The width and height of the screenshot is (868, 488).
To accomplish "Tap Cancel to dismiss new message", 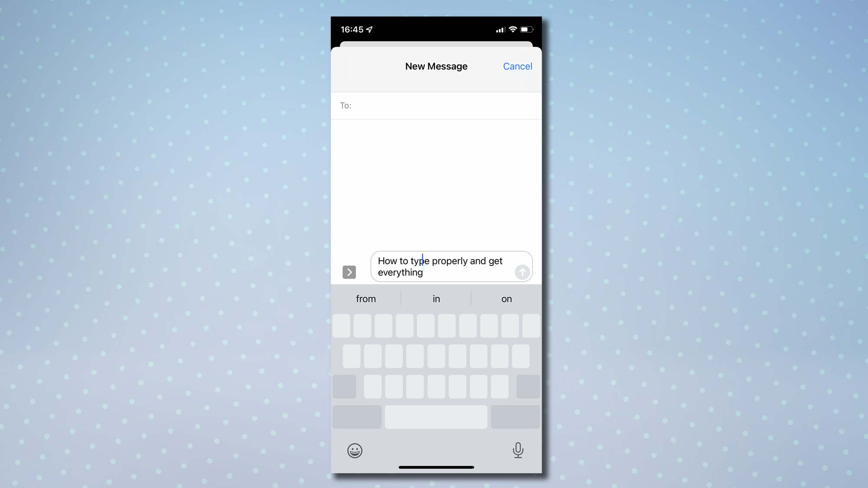I will pyautogui.click(x=517, y=66).
